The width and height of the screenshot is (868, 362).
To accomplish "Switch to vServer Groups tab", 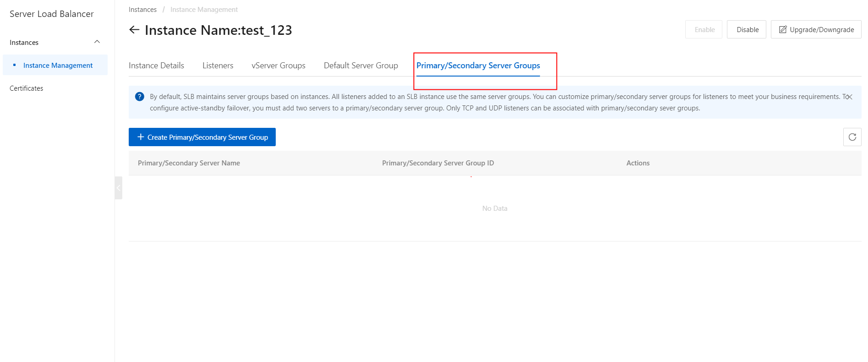I will pyautogui.click(x=278, y=66).
